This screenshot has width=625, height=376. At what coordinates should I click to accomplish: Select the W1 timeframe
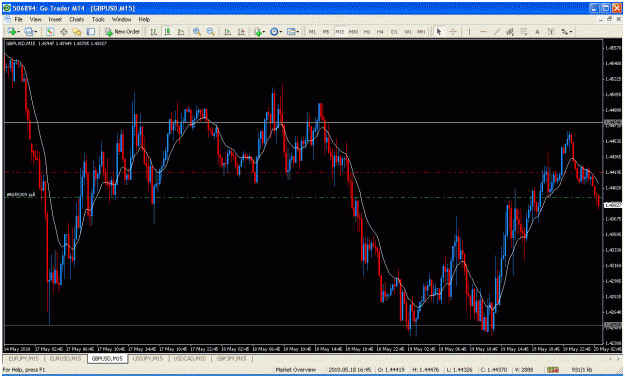pos(407,31)
